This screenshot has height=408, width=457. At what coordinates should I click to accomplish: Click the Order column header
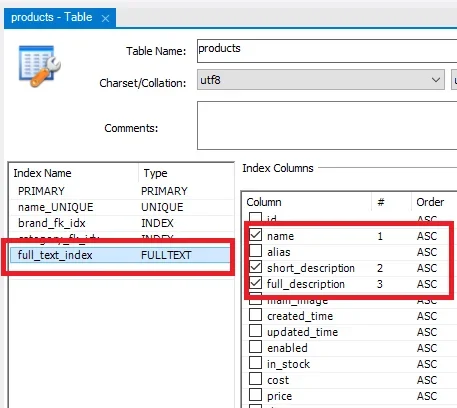coord(430,202)
